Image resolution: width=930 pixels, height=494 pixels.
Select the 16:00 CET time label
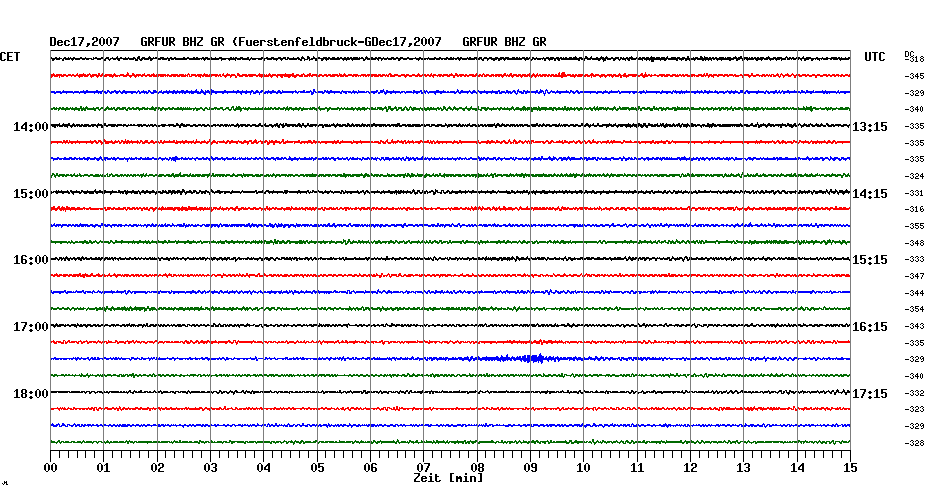coord(31,260)
